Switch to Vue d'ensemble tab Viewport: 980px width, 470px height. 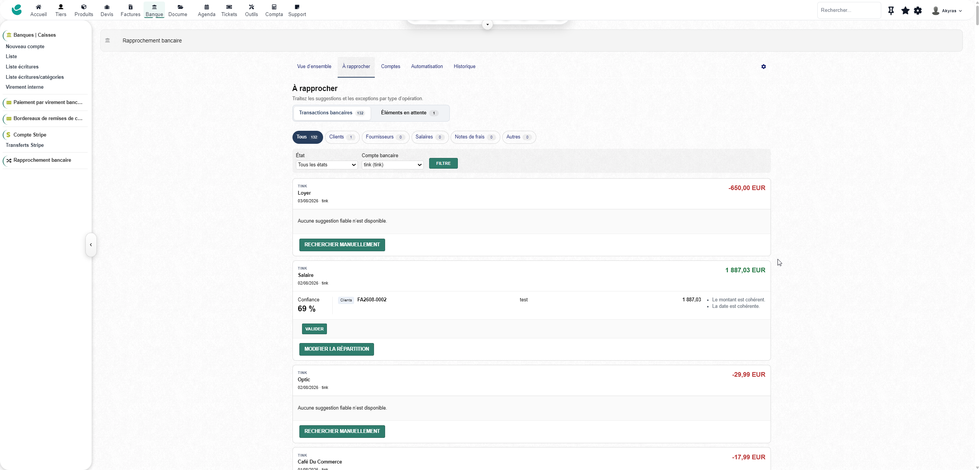pyautogui.click(x=314, y=67)
